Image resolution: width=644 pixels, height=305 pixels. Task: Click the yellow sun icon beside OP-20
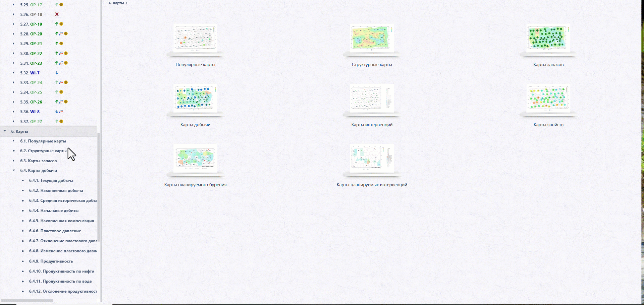66,34
